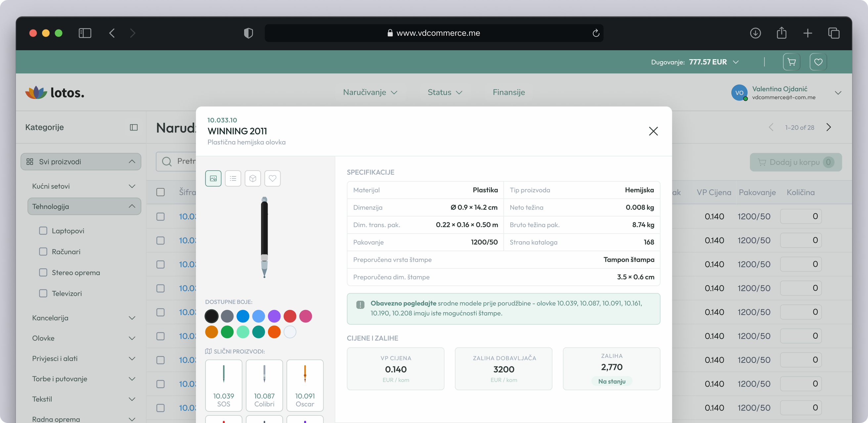Show tab overview icon
This screenshot has height=423, width=868.
(x=834, y=33)
